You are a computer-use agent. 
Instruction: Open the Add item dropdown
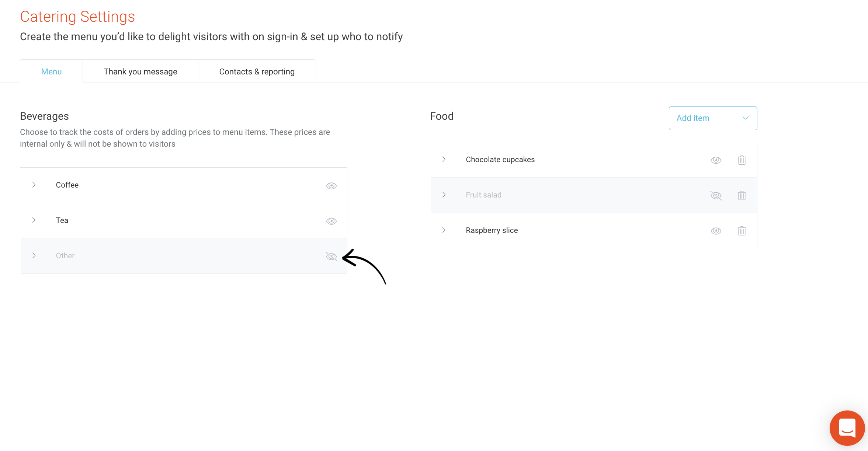(713, 118)
